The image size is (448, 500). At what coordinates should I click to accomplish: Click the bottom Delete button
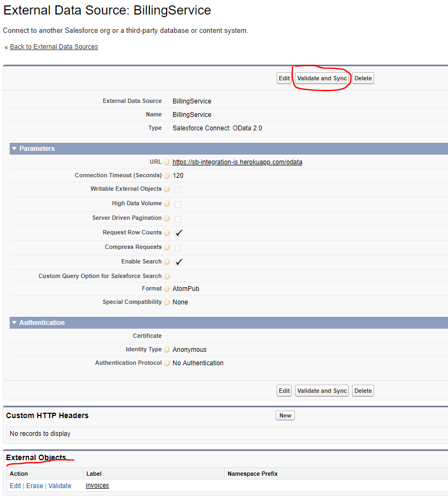[363, 391]
